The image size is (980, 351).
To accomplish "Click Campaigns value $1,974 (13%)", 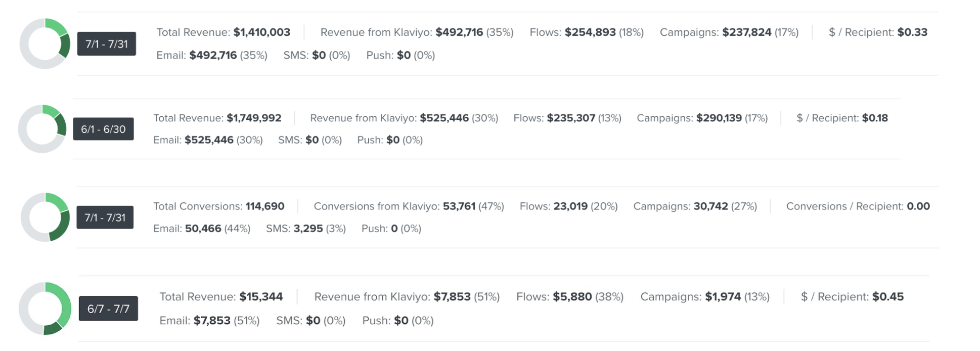I will pyautogui.click(x=737, y=297).
